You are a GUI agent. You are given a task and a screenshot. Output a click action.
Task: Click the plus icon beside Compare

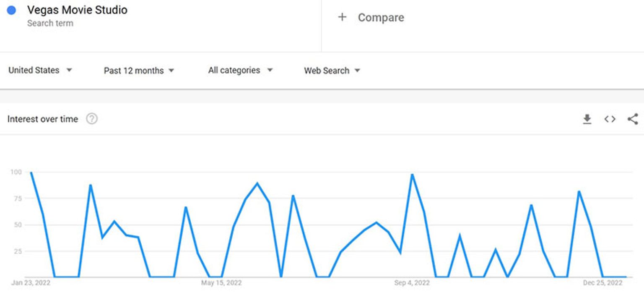[x=342, y=17]
